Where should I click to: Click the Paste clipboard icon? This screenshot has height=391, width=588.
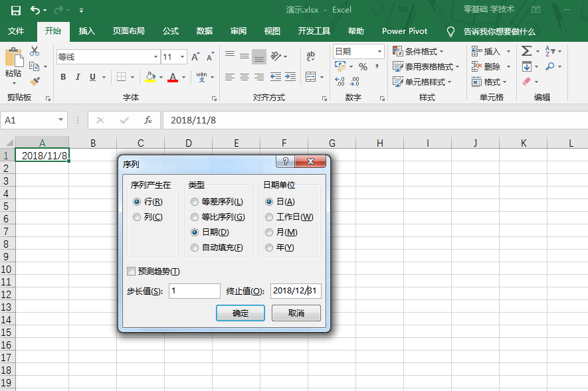click(x=14, y=58)
